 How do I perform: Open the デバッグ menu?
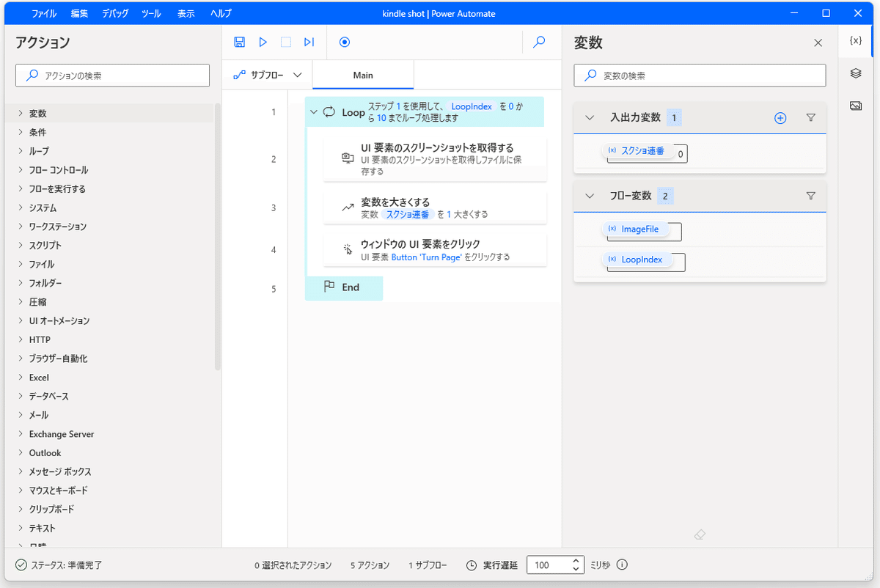(x=116, y=13)
